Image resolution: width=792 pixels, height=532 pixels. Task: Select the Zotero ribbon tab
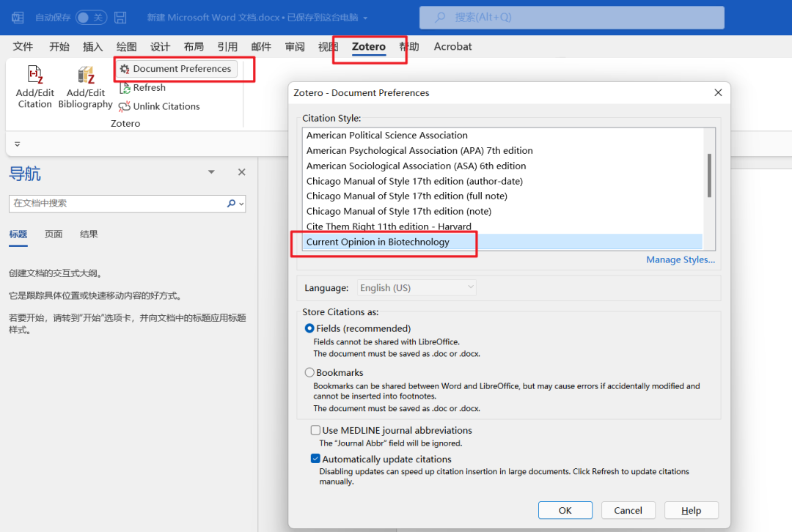click(x=369, y=47)
